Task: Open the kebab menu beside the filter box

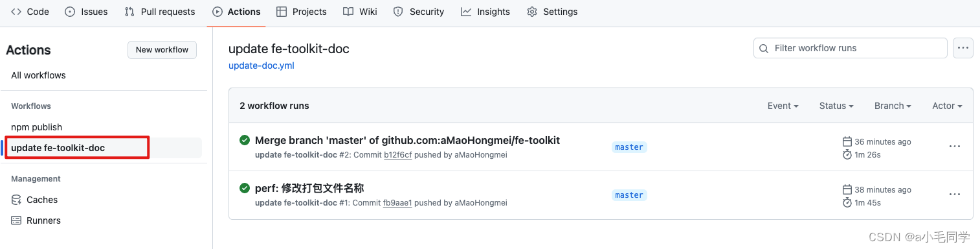Action: (x=963, y=48)
